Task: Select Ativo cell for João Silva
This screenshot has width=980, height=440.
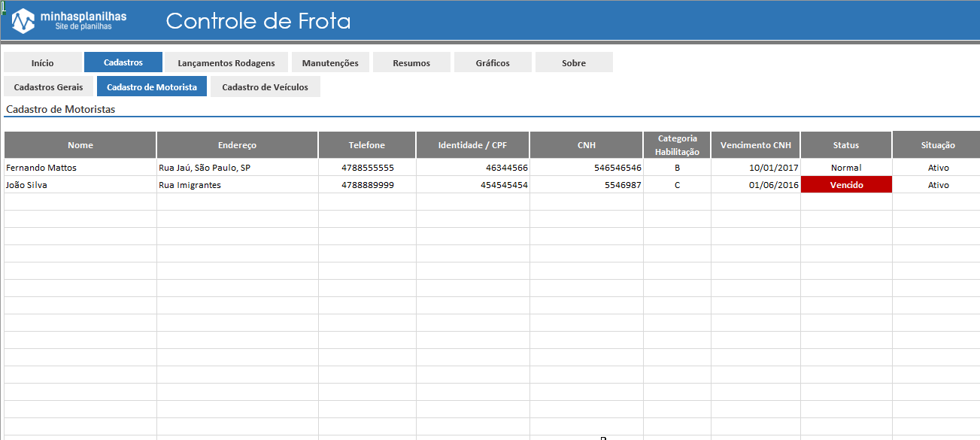Action: (x=937, y=184)
